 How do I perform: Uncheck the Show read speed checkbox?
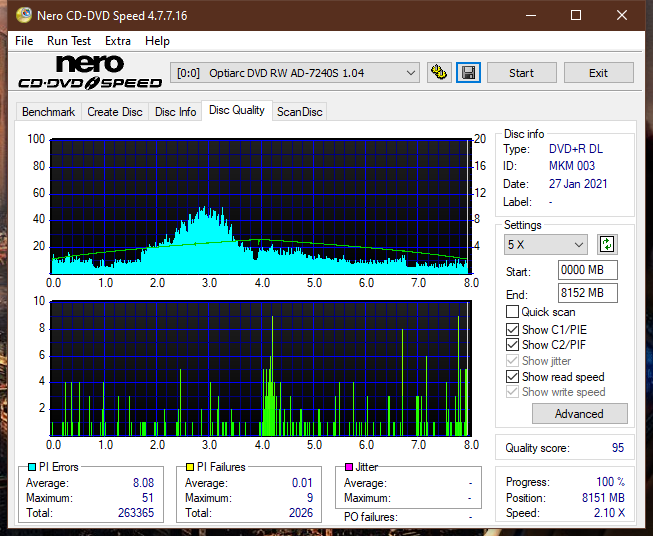[513, 377]
